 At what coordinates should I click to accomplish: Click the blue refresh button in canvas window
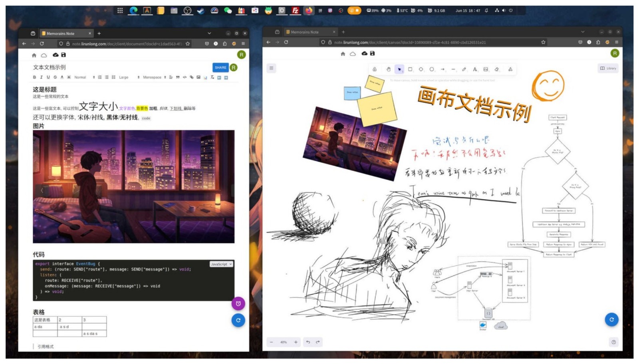611,319
